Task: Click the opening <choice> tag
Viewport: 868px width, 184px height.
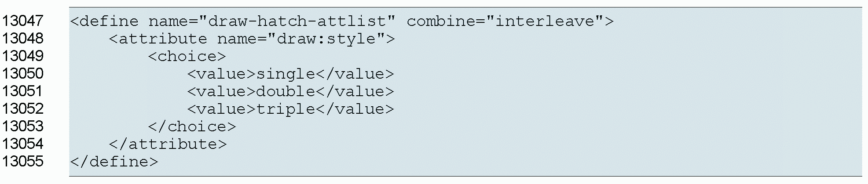Action: pos(187,57)
